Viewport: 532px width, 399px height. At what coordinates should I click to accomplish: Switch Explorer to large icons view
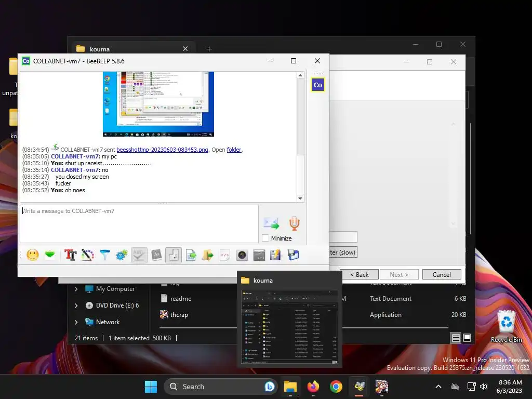tap(467, 338)
